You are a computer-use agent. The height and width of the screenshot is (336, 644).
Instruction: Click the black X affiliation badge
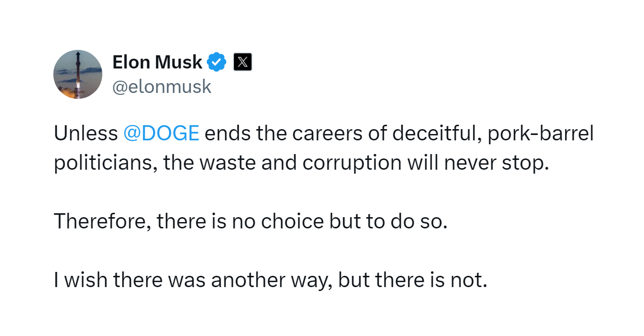click(243, 62)
